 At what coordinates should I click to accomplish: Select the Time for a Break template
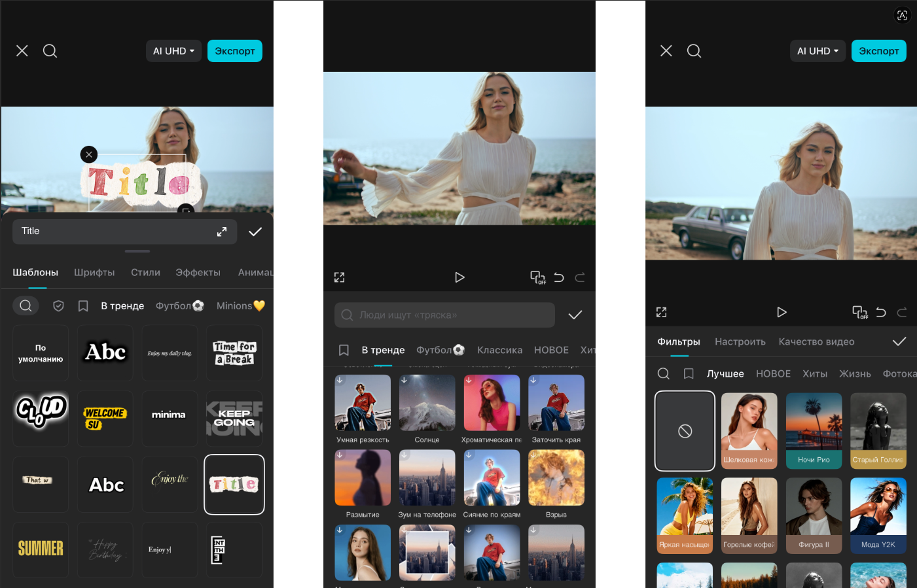tap(234, 353)
